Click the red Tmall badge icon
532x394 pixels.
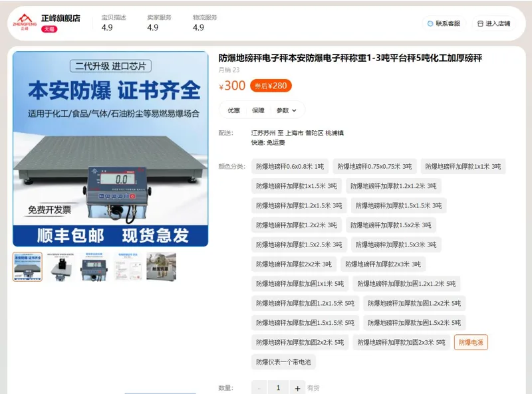coord(49,29)
